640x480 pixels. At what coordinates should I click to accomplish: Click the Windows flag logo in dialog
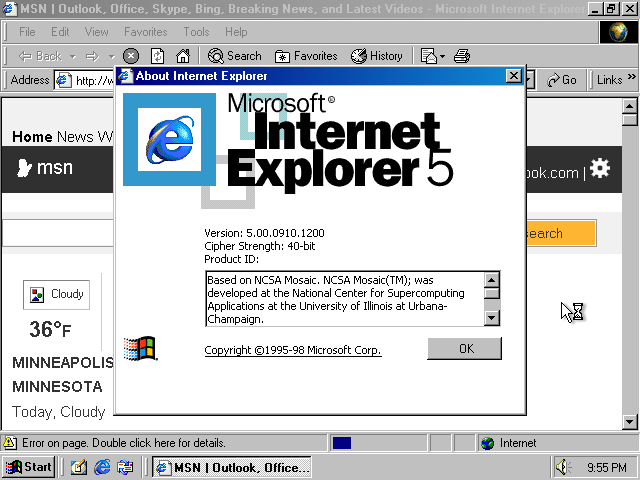click(140, 349)
